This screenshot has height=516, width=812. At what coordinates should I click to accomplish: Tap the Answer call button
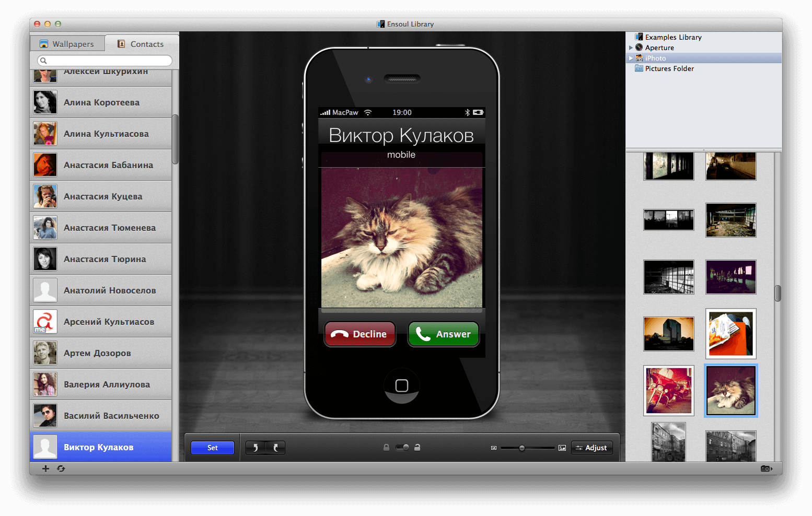pos(444,334)
